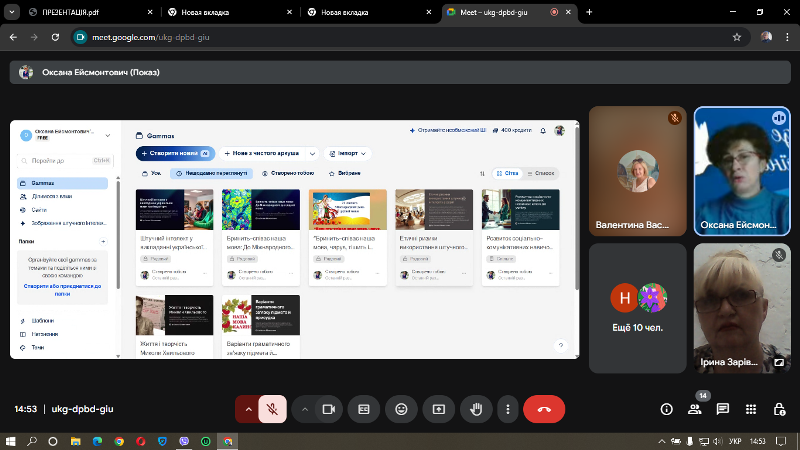This screenshot has width=800, height=450.
Task: Open Windows Start menu
Action: (x=10, y=441)
